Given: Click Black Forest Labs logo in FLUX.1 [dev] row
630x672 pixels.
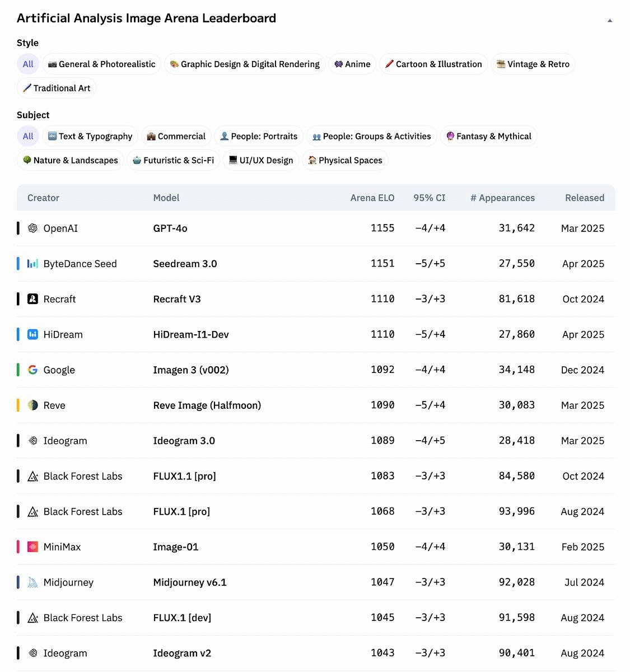Looking at the screenshot, I should coord(33,618).
